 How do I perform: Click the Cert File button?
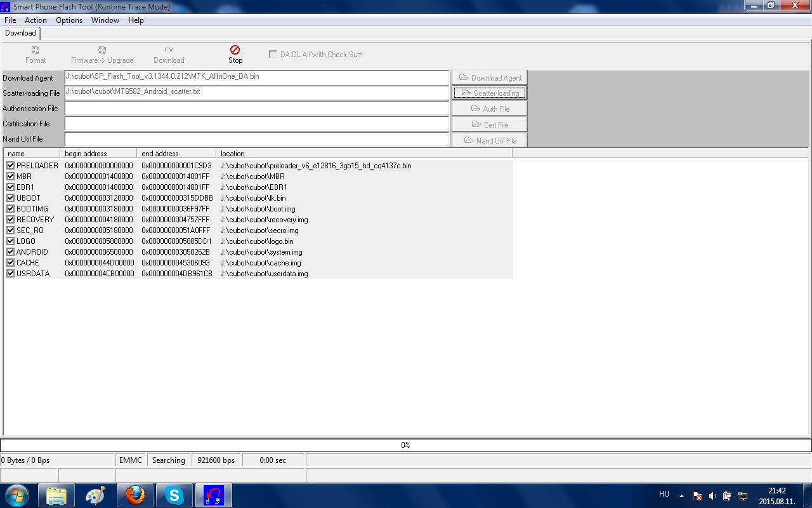(x=489, y=124)
